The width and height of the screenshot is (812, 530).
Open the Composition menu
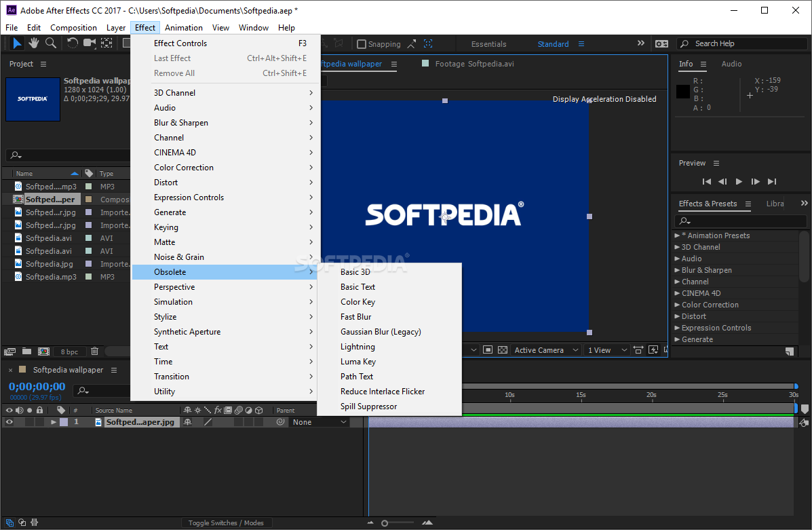click(x=73, y=27)
